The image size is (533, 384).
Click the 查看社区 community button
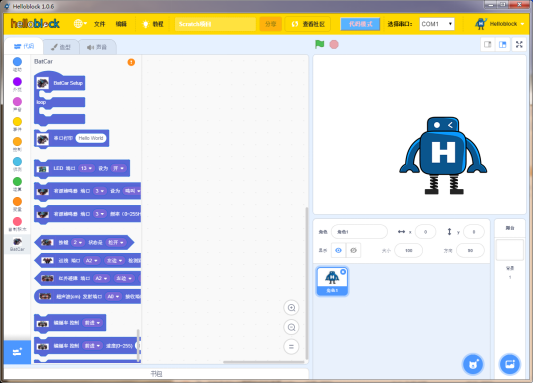click(308, 24)
